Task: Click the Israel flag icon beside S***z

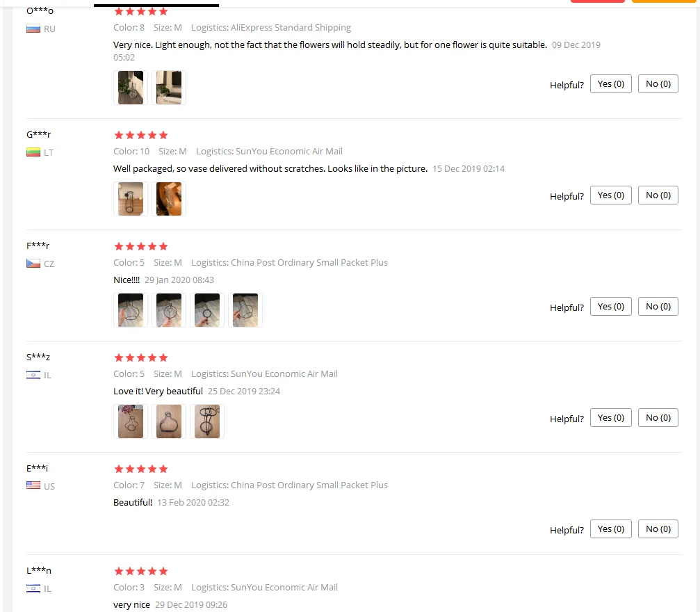Action: tap(33, 375)
